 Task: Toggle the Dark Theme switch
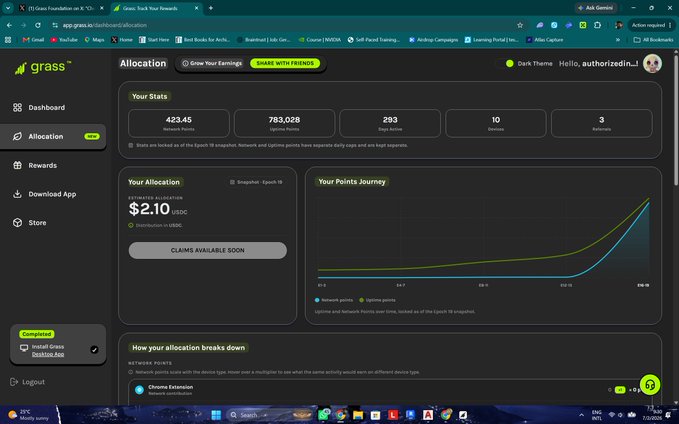point(506,64)
